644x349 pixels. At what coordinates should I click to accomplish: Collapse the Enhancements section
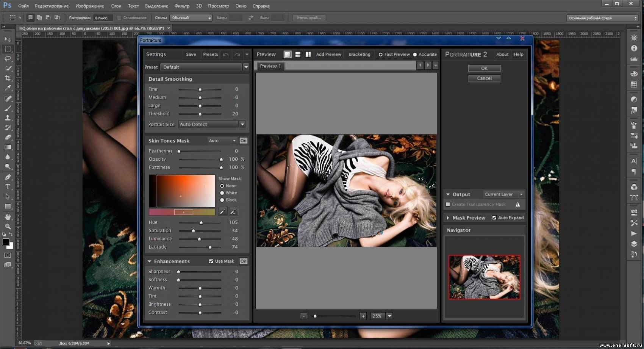tap(150, 261)
